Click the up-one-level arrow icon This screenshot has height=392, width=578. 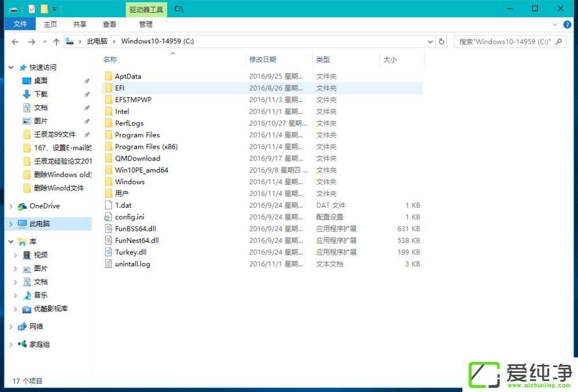(55, 42)
